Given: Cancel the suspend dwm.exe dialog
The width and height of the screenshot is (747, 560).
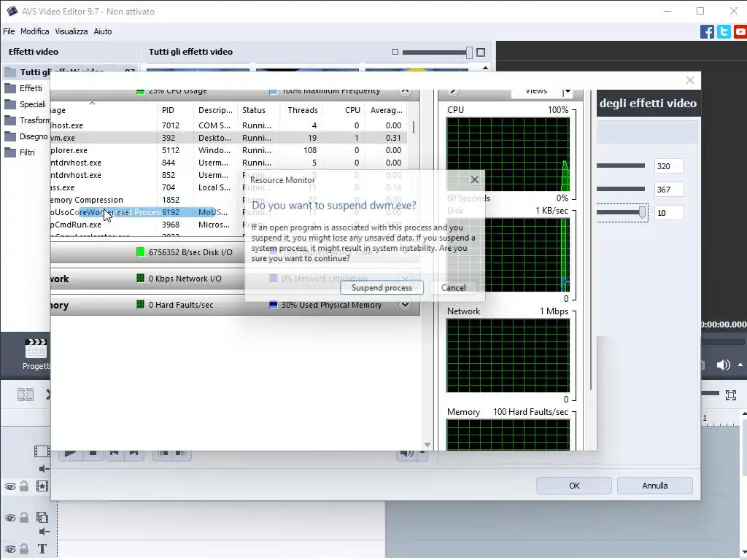Looking at the screenshot, I should coord(453,287).
